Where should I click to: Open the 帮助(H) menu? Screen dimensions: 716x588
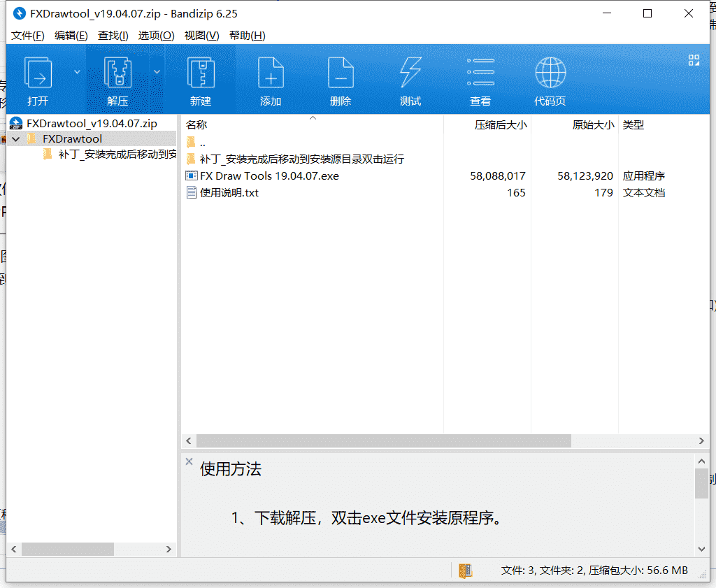pos(247,36)
